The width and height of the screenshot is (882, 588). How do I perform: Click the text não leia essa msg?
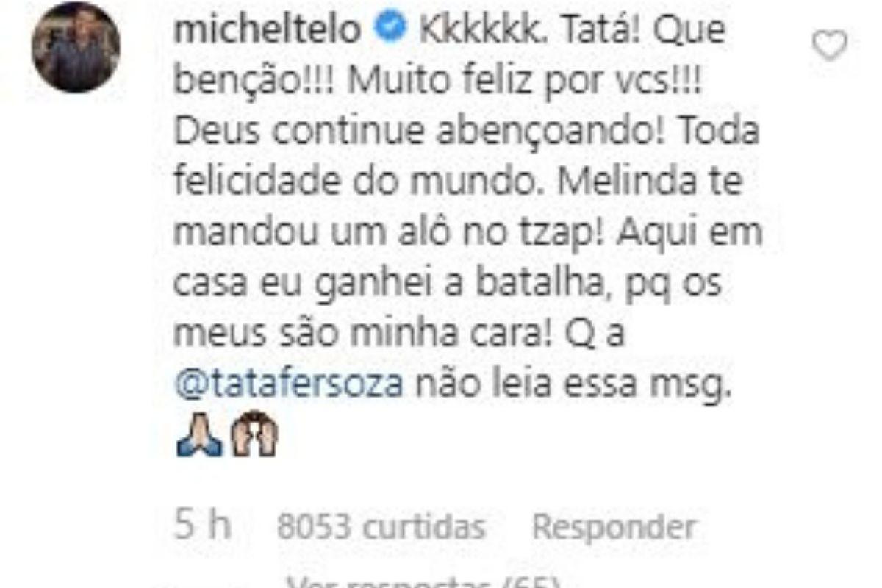click(573, 383)
